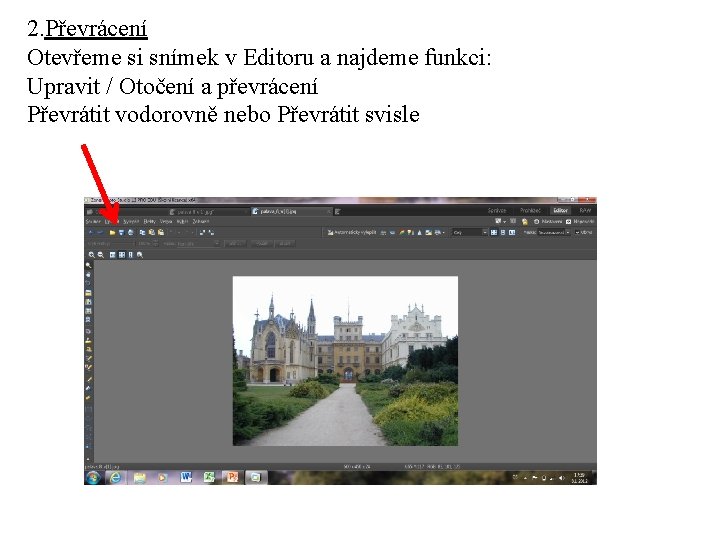Select the active image file tab

[292, 212]
